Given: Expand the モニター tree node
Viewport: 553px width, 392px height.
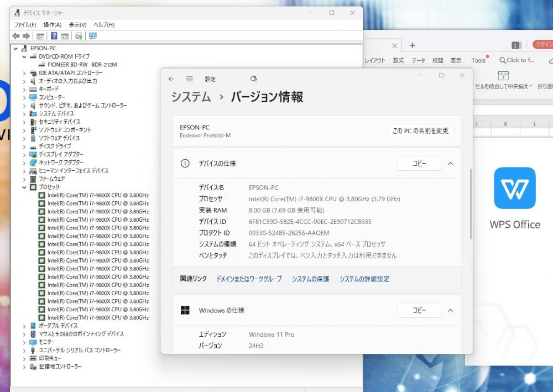Looking at the screenshot, I should [x=24, y=342].
